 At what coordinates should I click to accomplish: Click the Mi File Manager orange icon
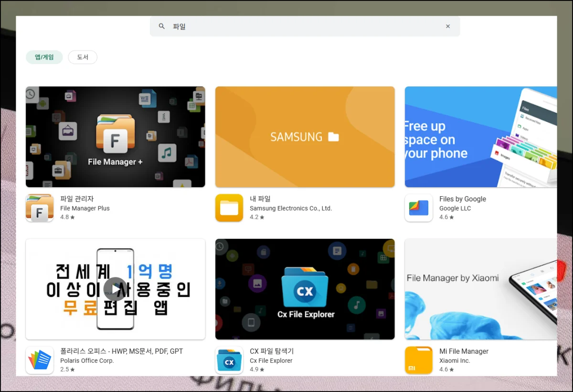click(x=419, y=360)
